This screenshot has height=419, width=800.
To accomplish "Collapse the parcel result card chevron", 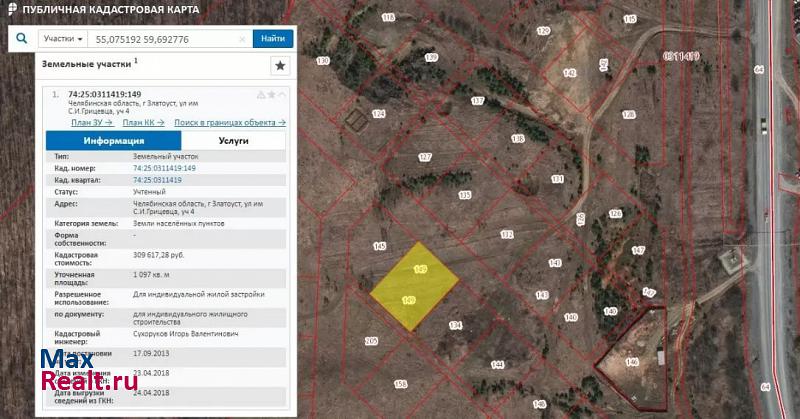I will pos(281,94).
